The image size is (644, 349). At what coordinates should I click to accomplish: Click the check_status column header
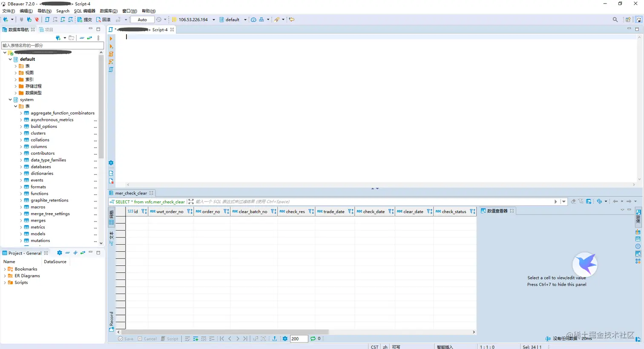pyautogui.click(x=454, y=211)
